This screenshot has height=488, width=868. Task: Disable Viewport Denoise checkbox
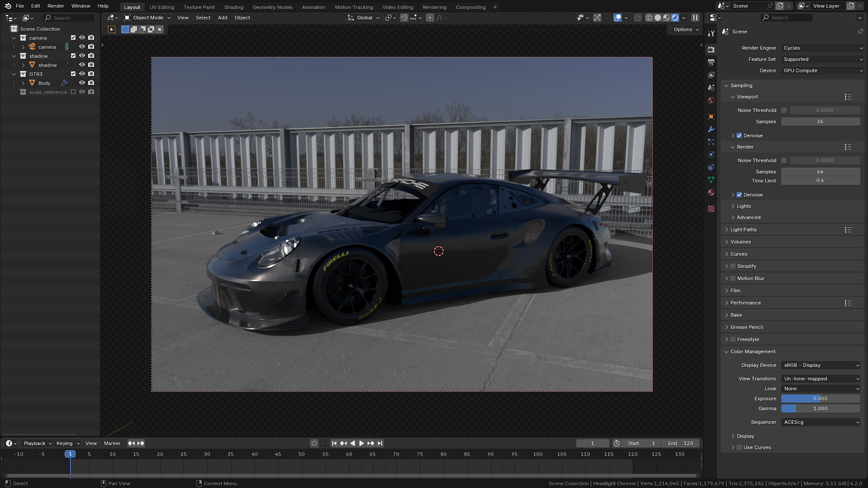point(739,135)
